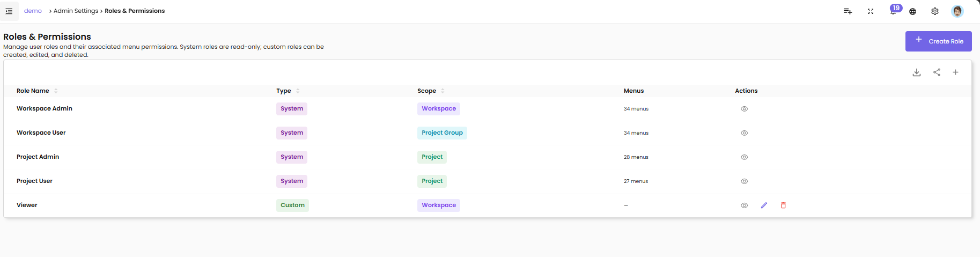Screen dimensions: 980x257
Task: Open the settings gear icon
Action: [x=935, y=11]
